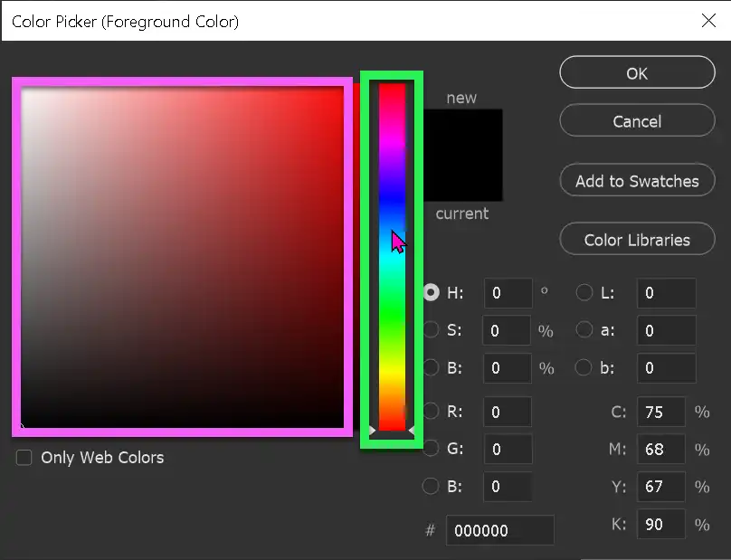This screenshot has width=731, height=560.
Task: Confirm the color with OK
Action: [637, 73]
